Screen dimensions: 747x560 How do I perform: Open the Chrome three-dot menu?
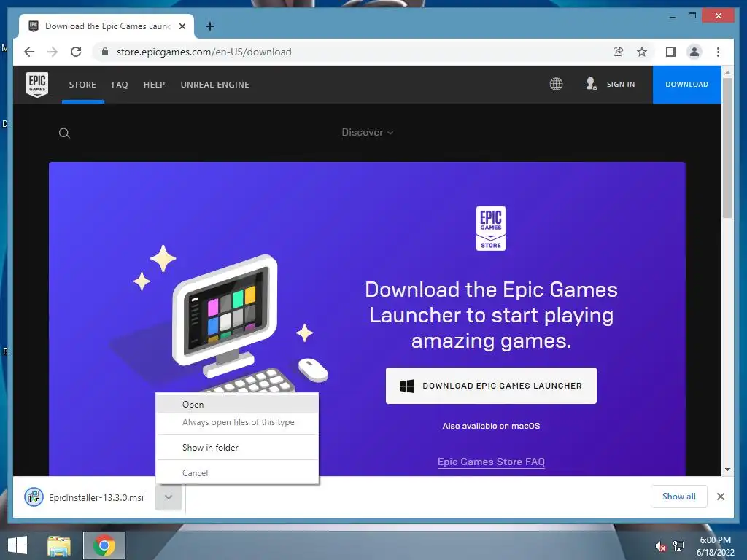[x=718, y=52]
